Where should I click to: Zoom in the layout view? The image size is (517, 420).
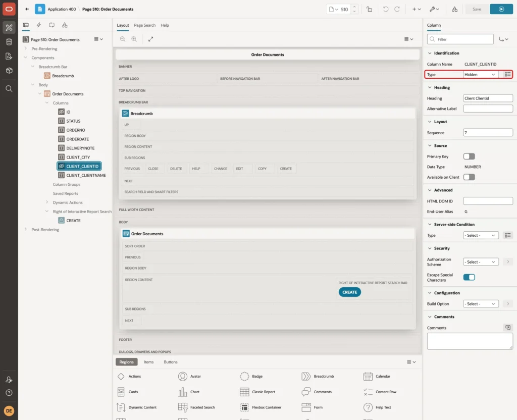click(x=134, y=39)
